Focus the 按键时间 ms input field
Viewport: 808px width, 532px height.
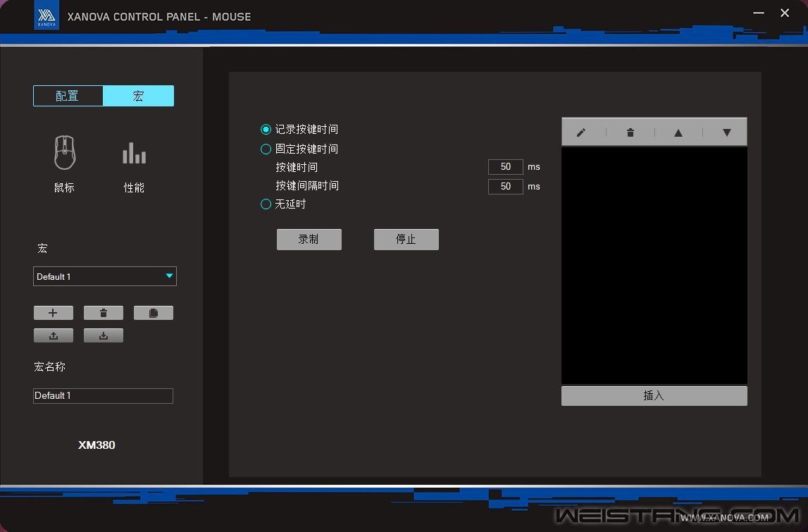pyautogui.click(x=506, y=166)
